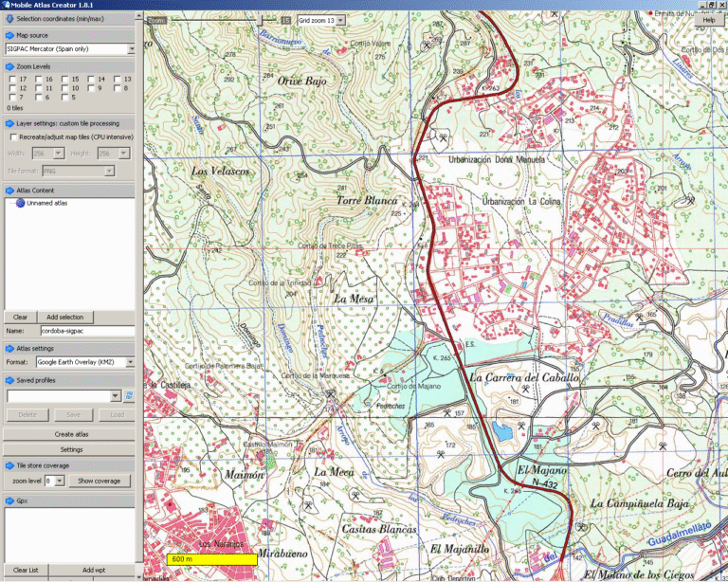This screenshot has width=728, height=582.
Task: Click the Map source panel arrow icon
Action: (9, 35)
